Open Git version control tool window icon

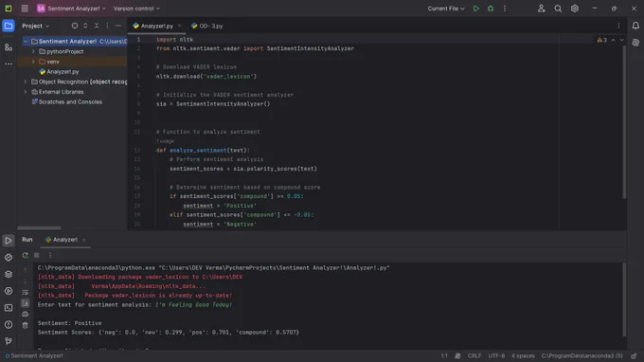click(x=9, y=341)
